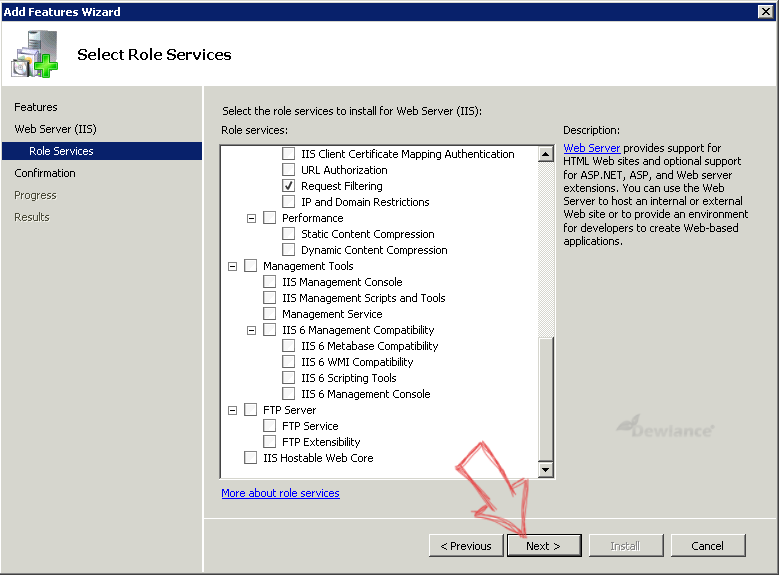Select the Role Services step

coord(102,151)
